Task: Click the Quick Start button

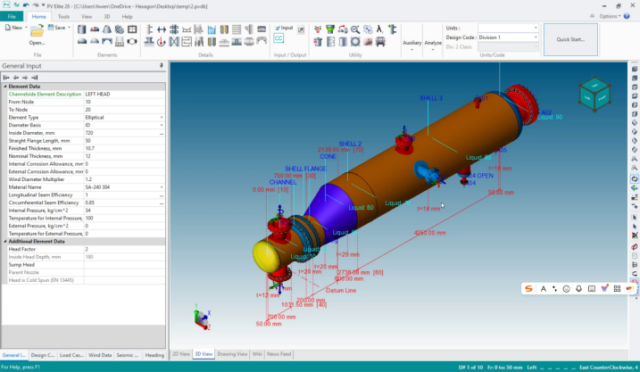Action: [571, 40]
